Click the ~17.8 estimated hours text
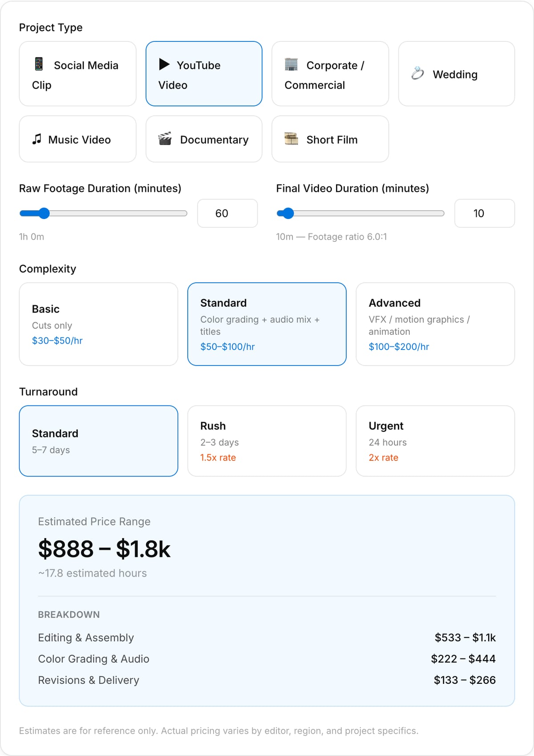Viewport: 534px width, 756px height. pyautogui.click(x=92, y=573)
